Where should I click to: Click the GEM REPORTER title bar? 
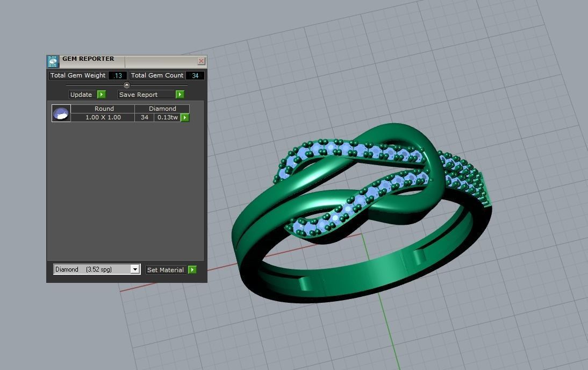click(127, 61)
